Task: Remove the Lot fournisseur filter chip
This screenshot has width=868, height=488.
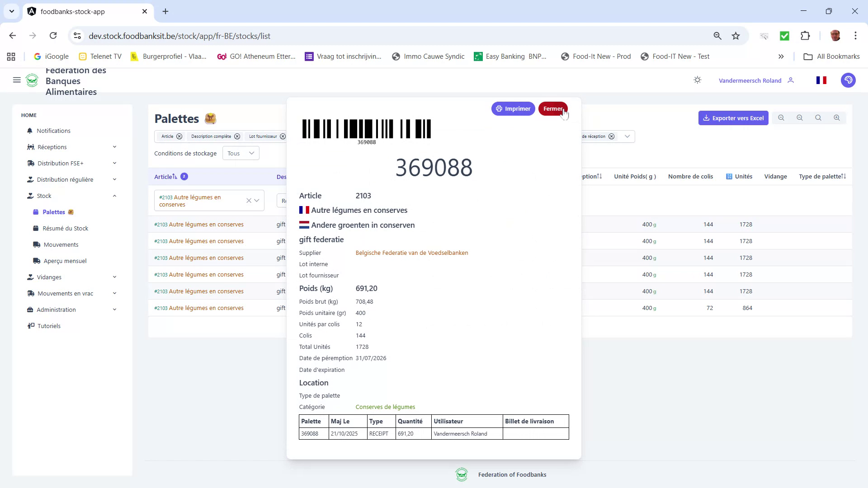Action: click(x=283, y=136)
